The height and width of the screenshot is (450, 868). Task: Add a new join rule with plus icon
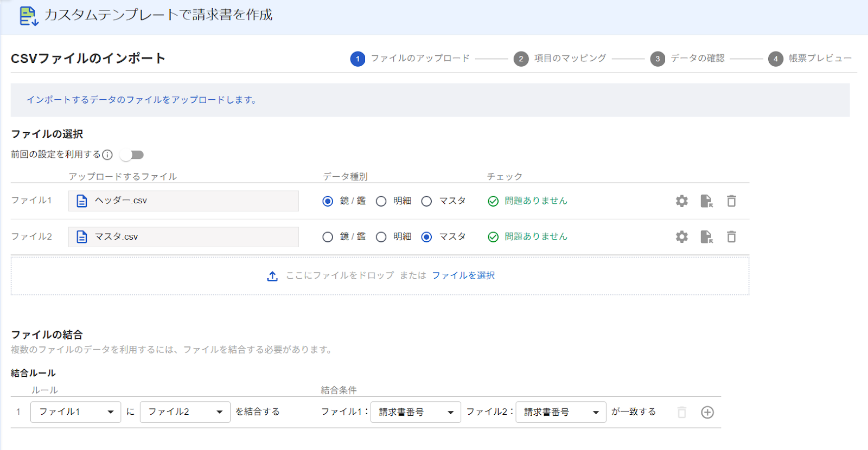coord(707,413)
